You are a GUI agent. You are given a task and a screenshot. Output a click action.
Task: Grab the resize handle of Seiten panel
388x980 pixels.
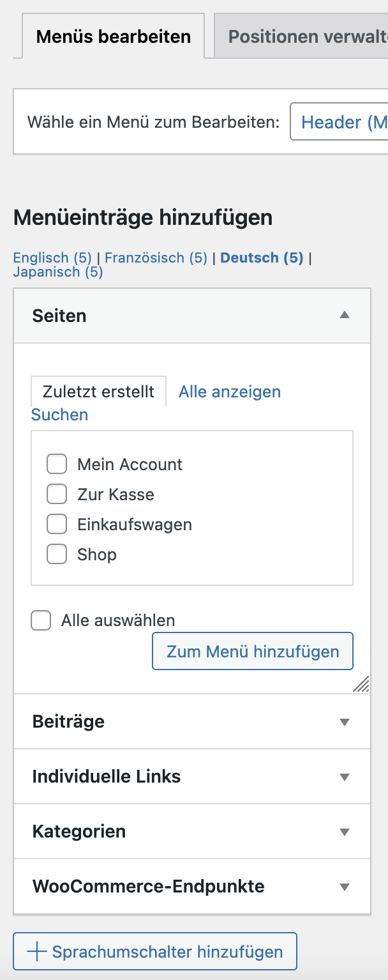pos(361,684)
